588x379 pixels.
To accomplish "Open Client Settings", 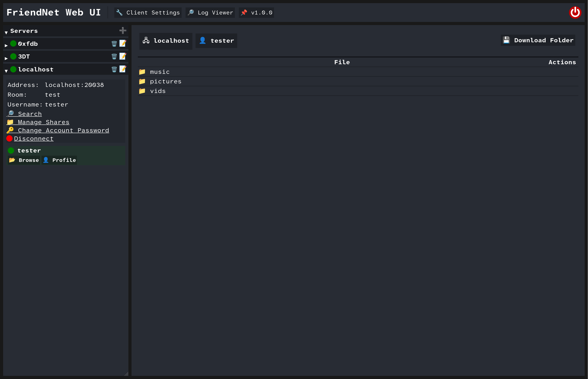I will [148, 13].
